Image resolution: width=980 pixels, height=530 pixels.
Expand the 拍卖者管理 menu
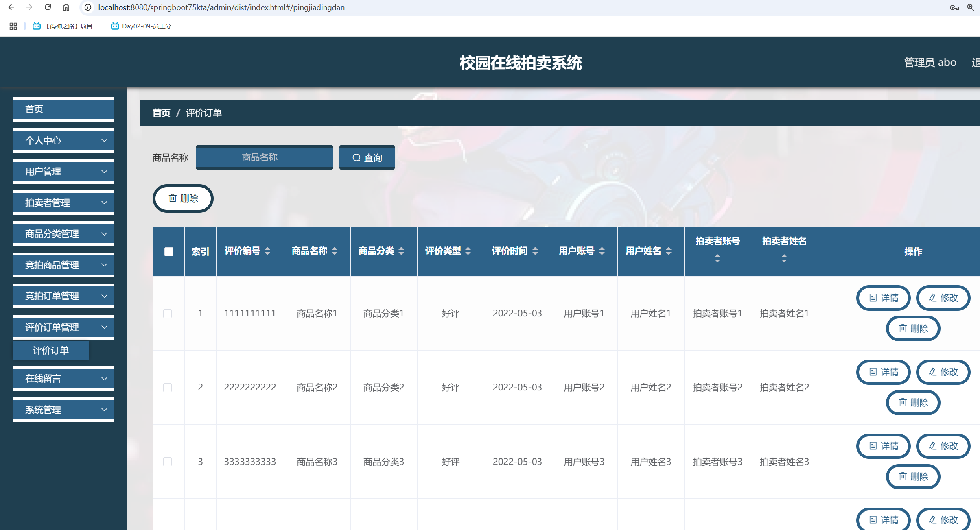click(63, 203)
